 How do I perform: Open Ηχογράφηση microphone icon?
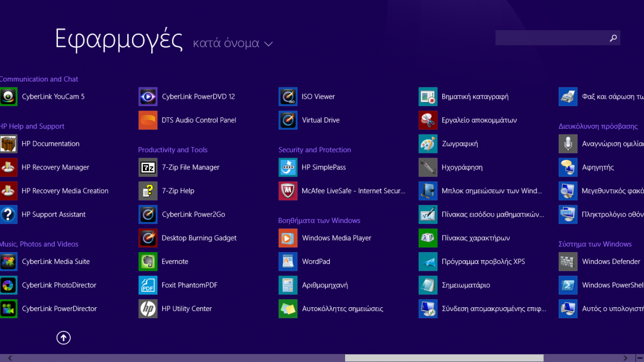(x=428, y=167)
